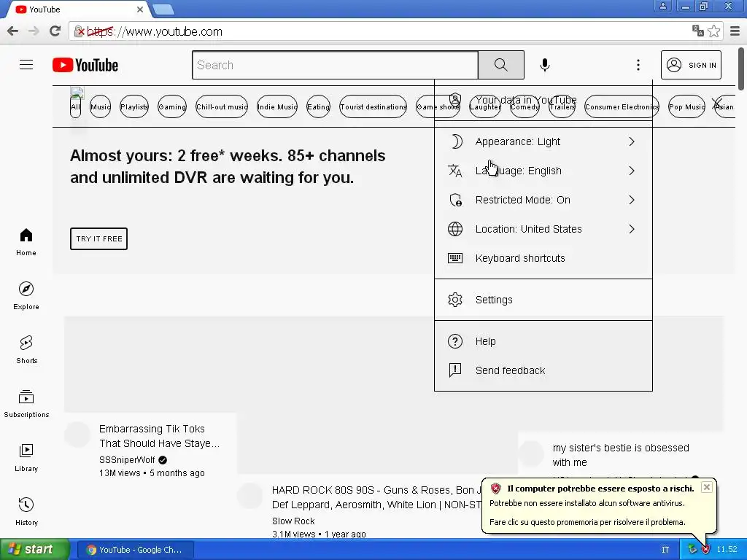Select Chill-out music chip
The width and height of the screenshot is (747, 560).
pos(222,106)
